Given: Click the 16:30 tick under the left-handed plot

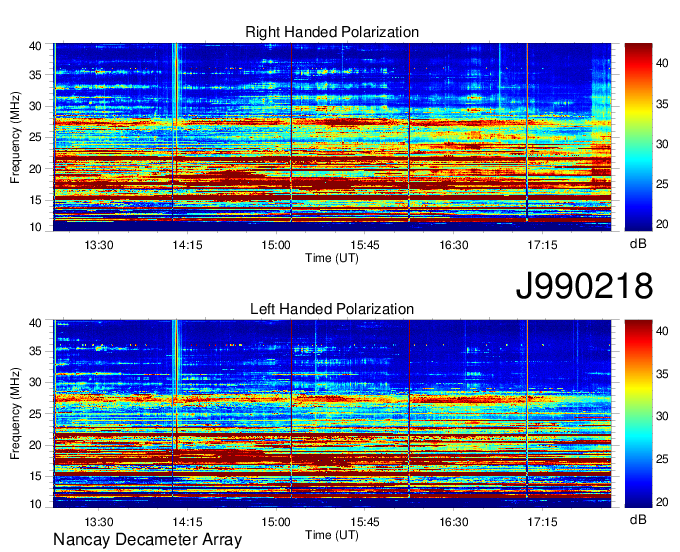Looking at the screenshot, I should click(454, 521).
